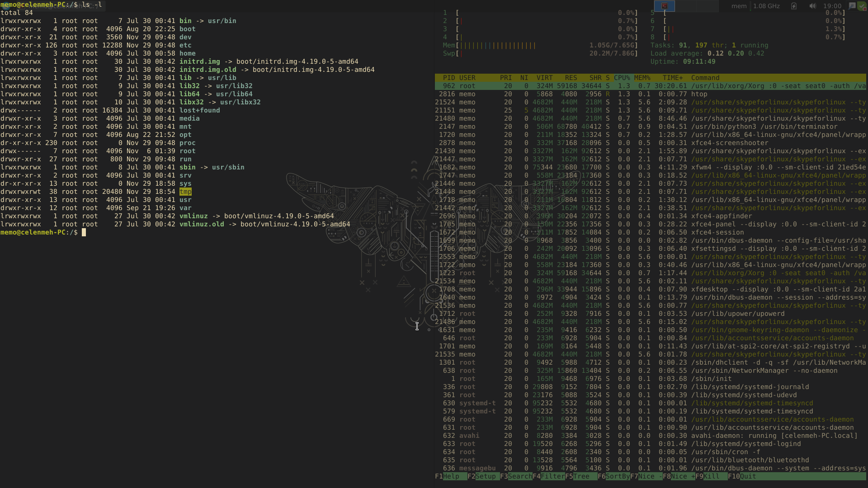Click the terminal window button in panel
The height and width of the screenshot is (488, 868).
coord(665,6)
